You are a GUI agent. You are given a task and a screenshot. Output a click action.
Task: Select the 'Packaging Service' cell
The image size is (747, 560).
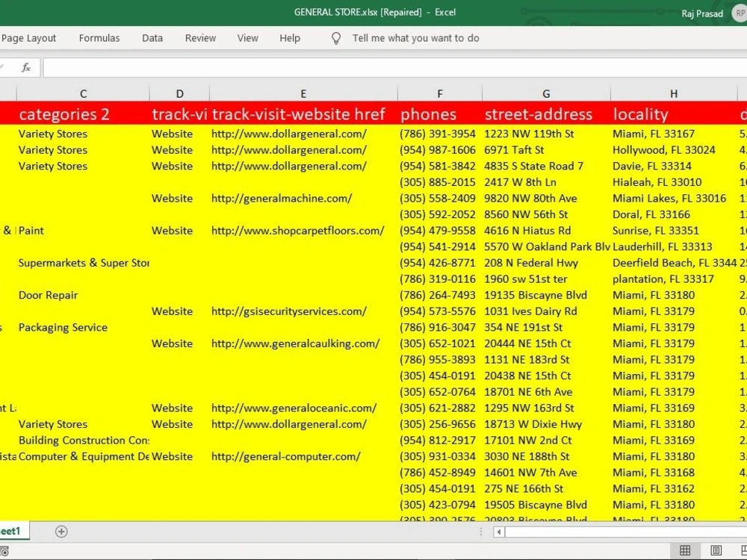coord(84,328)
